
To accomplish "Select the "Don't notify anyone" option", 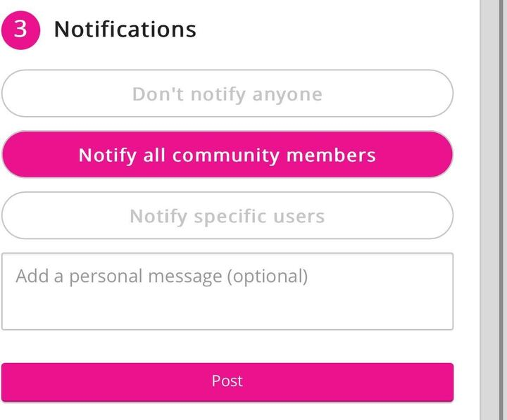I will (x=227, y=94).
